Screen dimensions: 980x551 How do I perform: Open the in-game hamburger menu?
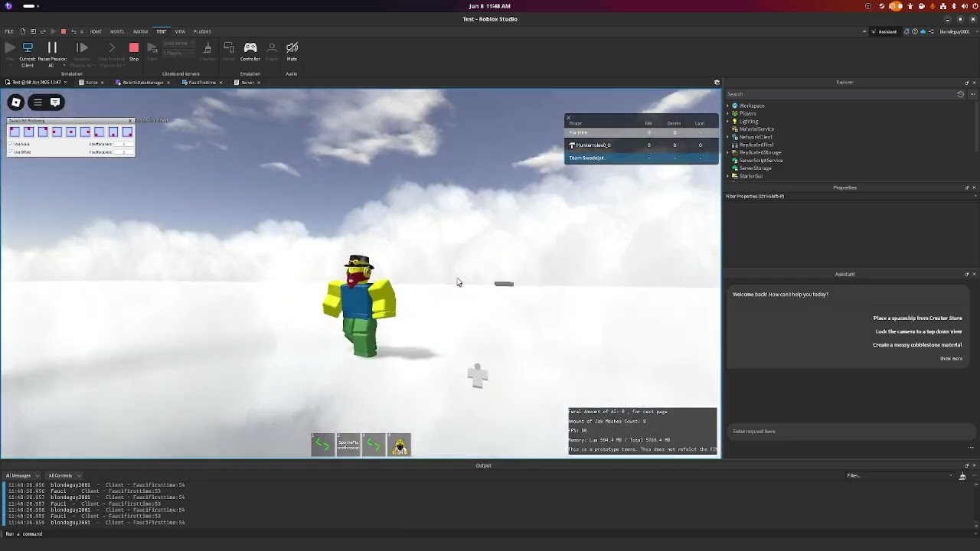pyautogui.click(x=38, y=102)
